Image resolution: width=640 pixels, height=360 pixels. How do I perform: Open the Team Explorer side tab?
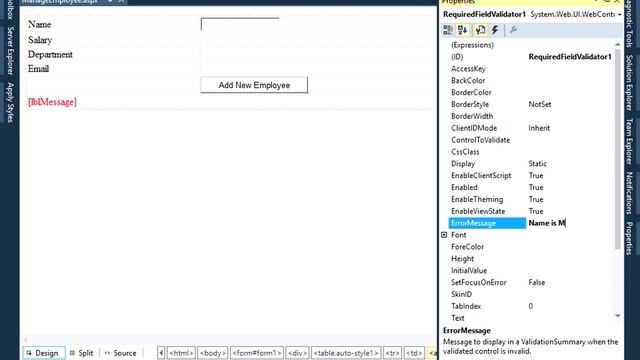pyautogui.click(x=630, y=141)
